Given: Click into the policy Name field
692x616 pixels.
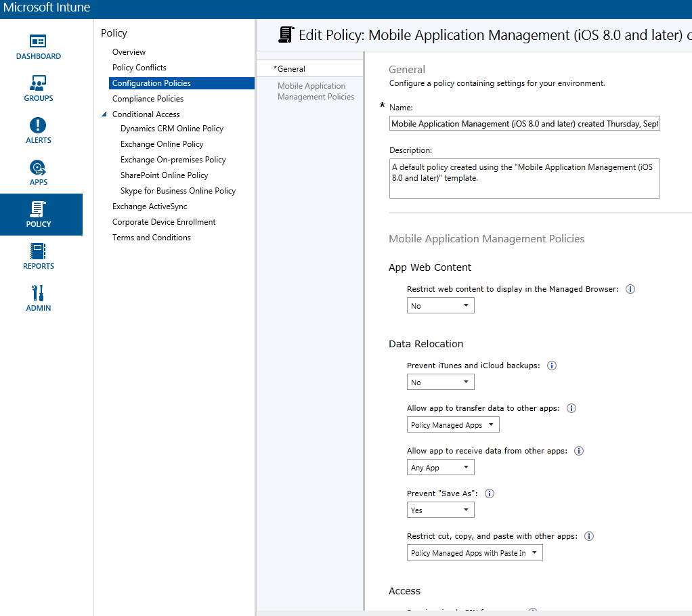Looking at the screenshot, I should click(524, 124).
